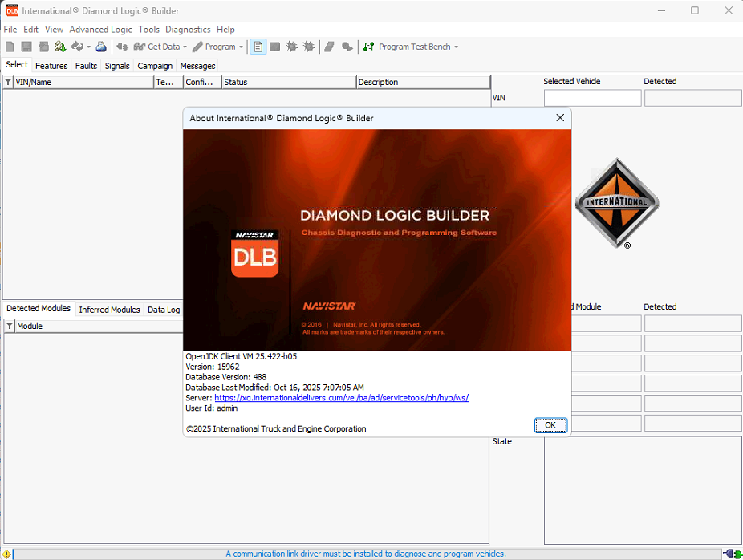Click the Program Test Bench connector icon
Image resolution: width=743 pixels, height=560 pixels.
[367, 47]
